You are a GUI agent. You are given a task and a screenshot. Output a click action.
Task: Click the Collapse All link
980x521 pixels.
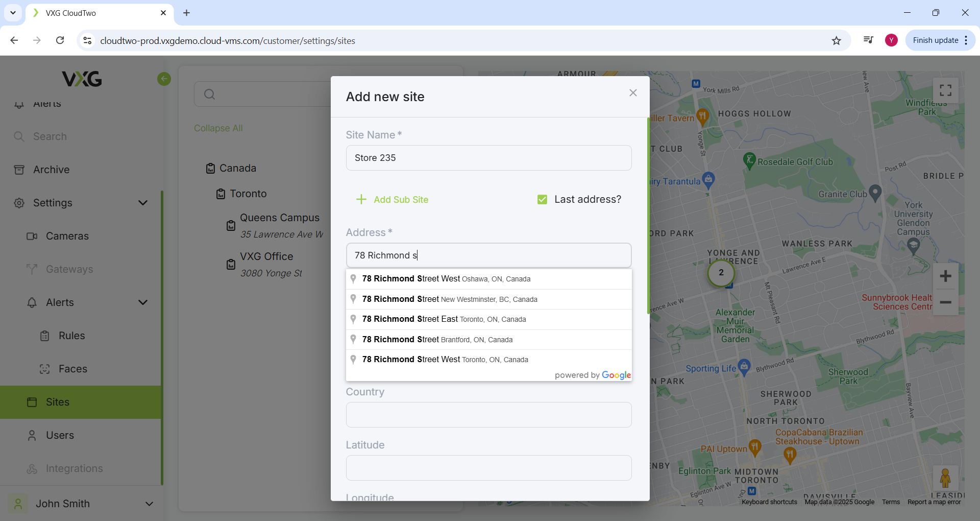click(x=218, y=128)
